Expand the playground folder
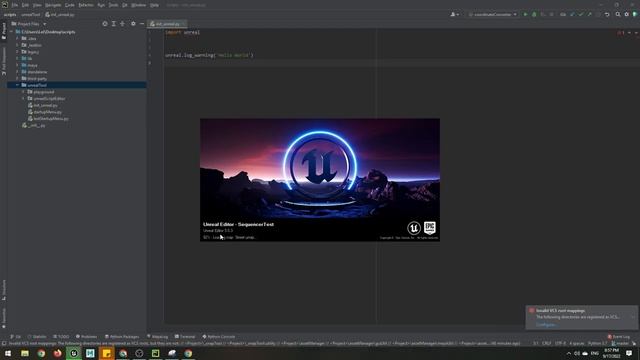This screenshot has height=360, width=640. coord(23,92)
